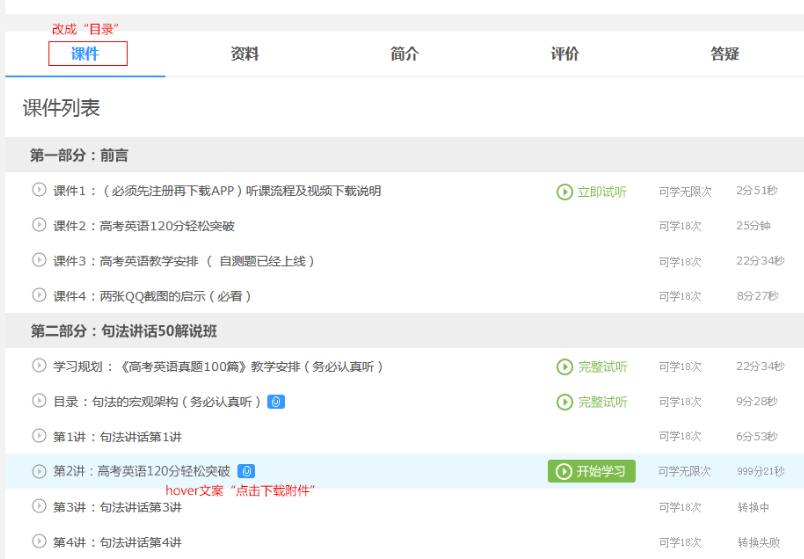Click play icon beside 学习规划 lesson
This screenshot has height=559, width=804.
click(39, 366)
